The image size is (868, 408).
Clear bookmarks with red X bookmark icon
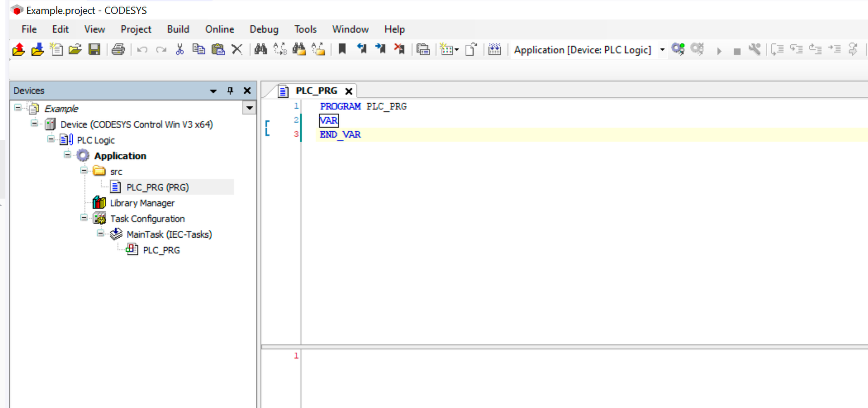coord(400,49)
